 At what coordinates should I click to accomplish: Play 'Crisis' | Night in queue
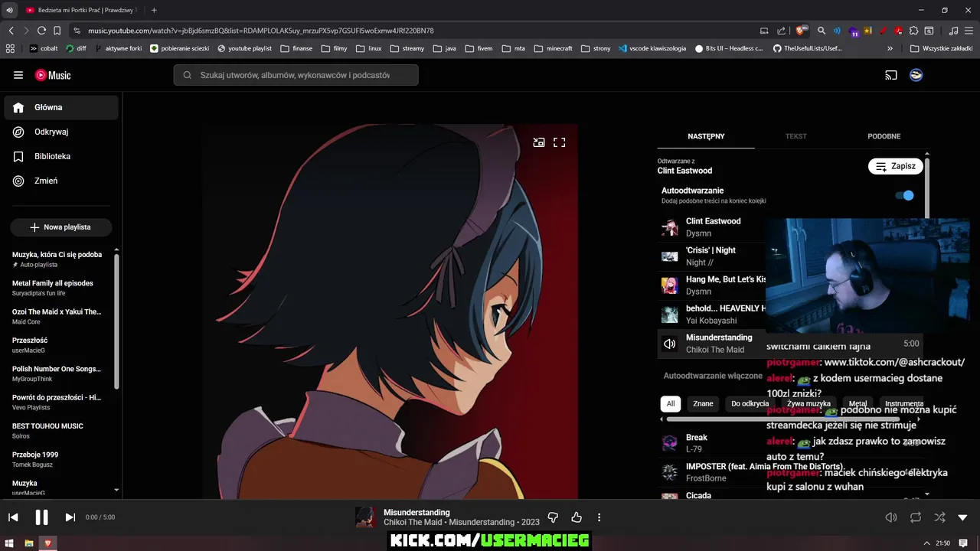point(712,256)
